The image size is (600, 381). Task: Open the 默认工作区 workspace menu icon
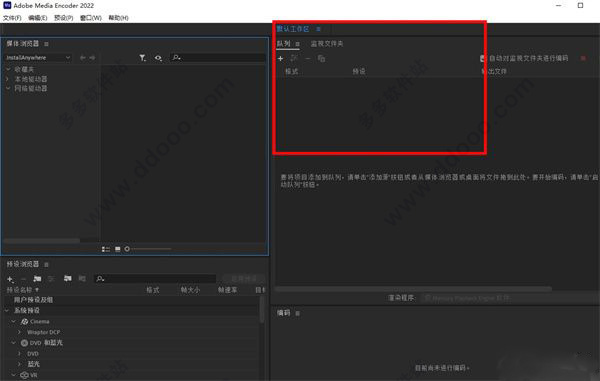[318, 29]
